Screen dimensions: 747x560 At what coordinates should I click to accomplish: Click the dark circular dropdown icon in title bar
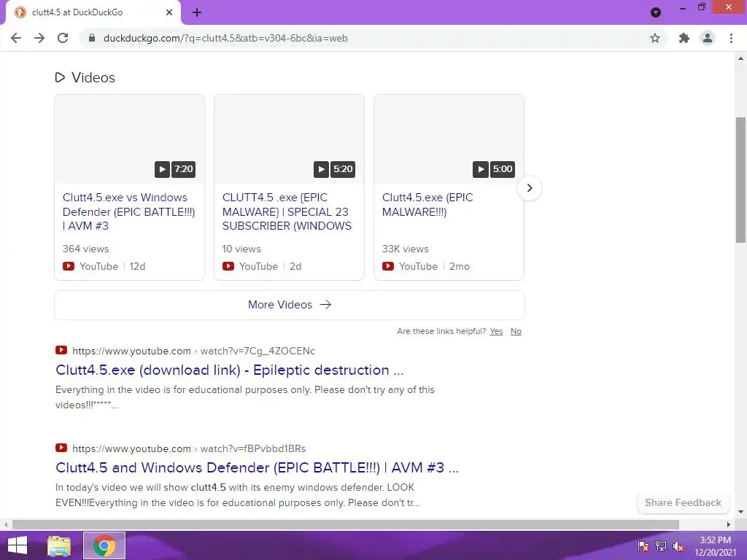[656, 12]
